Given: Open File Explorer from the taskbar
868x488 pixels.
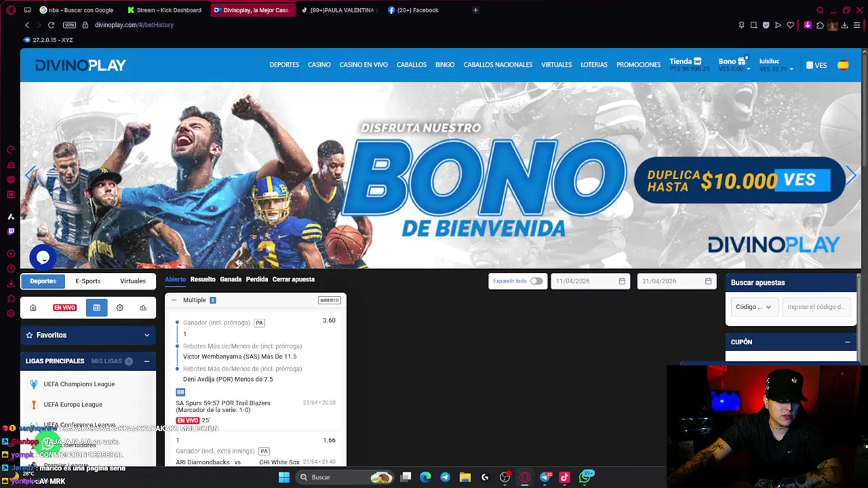Looking at the screenshot, I should pyautogui.click(x=465, y=477).
